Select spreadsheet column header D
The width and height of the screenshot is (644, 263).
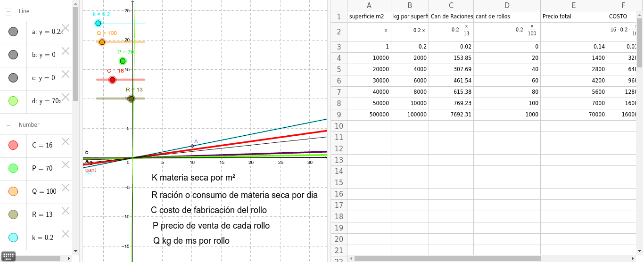pos(507,6)
